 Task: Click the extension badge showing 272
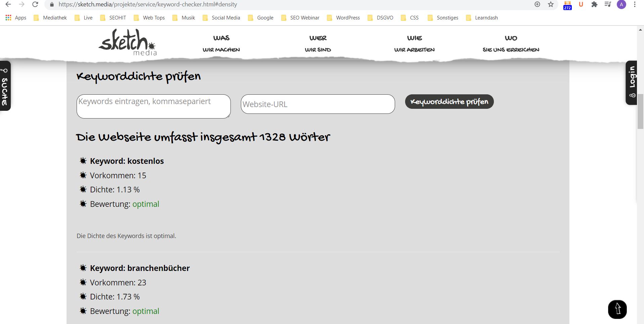tap(567, 5)
